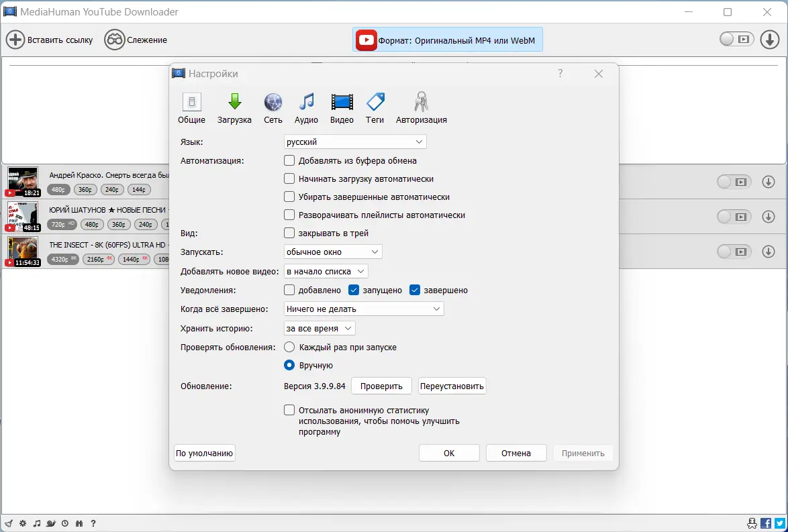
Task: Choose 1440p 4K quality for THE INSECT
Action: tap(134, 259)
